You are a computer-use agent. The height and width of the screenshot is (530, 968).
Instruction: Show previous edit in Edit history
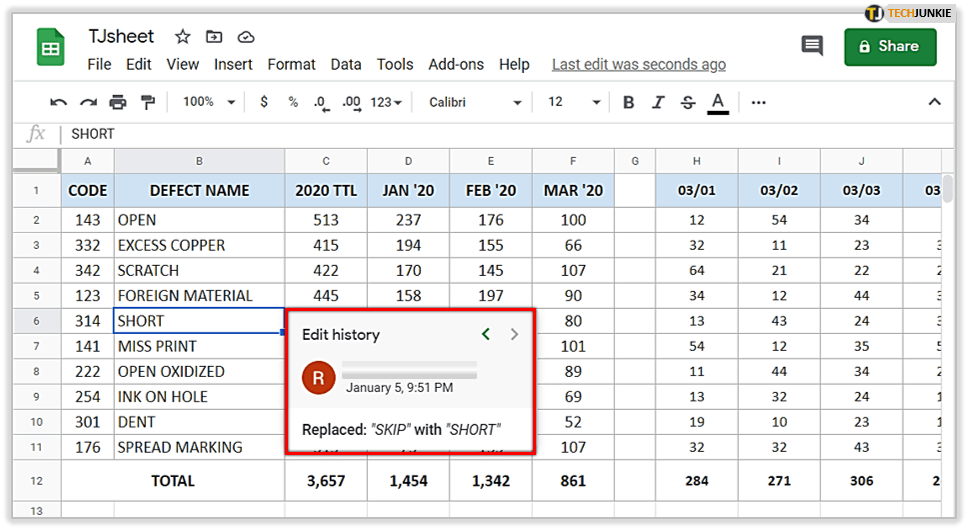point(486,334)
